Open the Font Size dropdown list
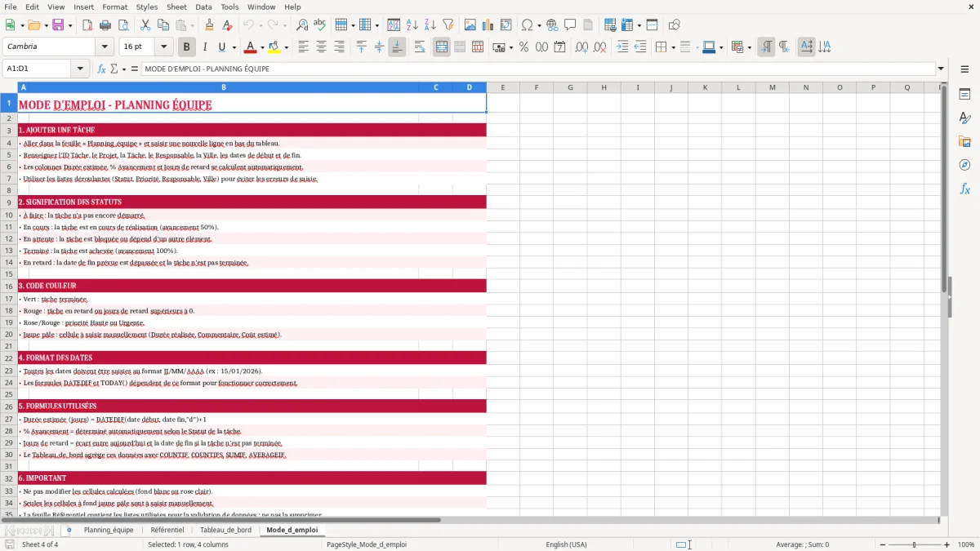The height and width of the screenshot is (551, 980). pos(163,47)
